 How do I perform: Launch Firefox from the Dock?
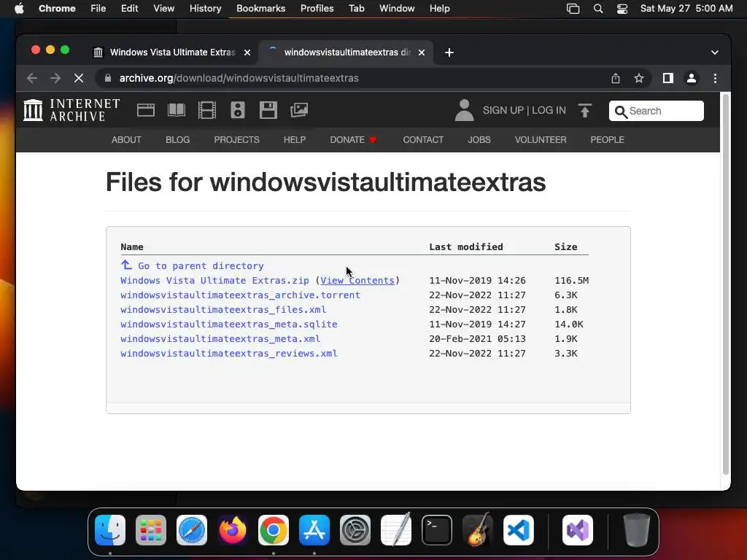233,530
